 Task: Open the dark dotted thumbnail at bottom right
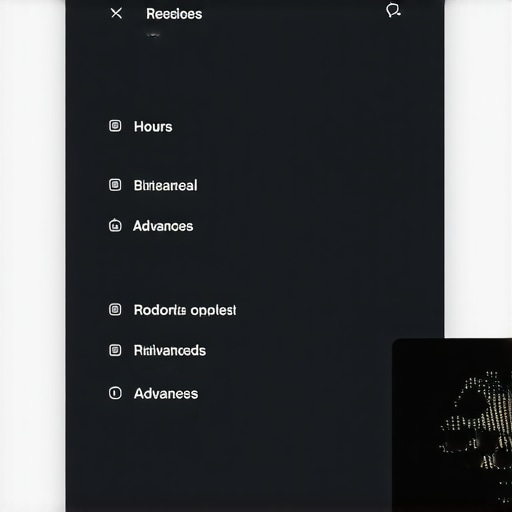(x=452, y=425)
